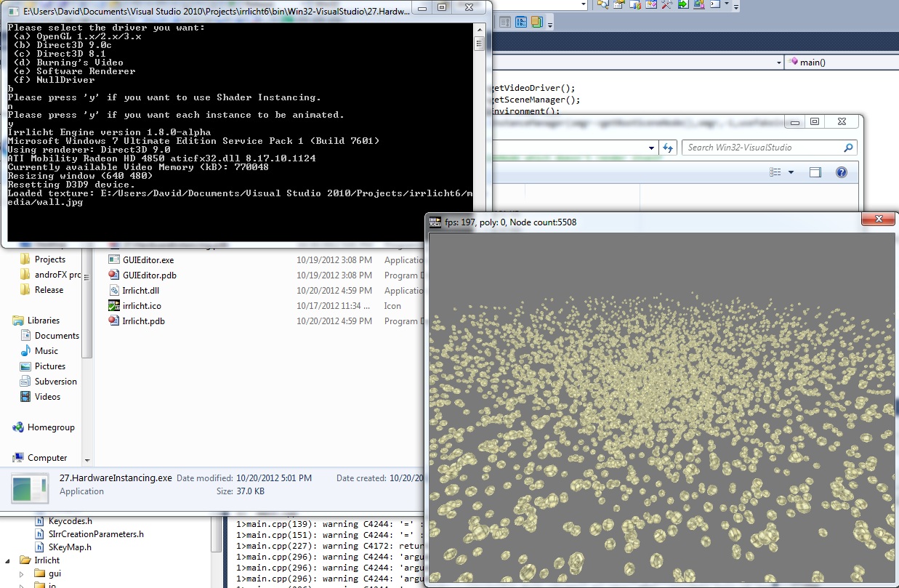Screen dimensions: 899x588
Task: Open the Command Window toolbar icon
Action: tap(715, 4)
